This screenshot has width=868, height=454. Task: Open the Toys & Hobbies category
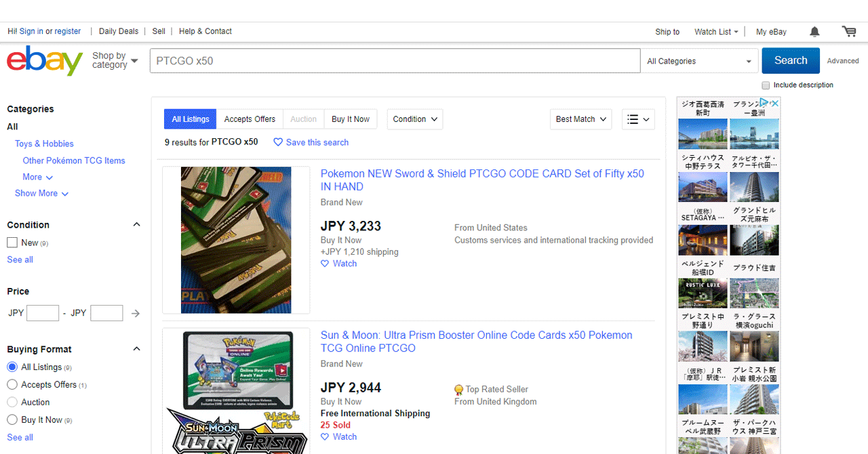click(x=44, y=144)
